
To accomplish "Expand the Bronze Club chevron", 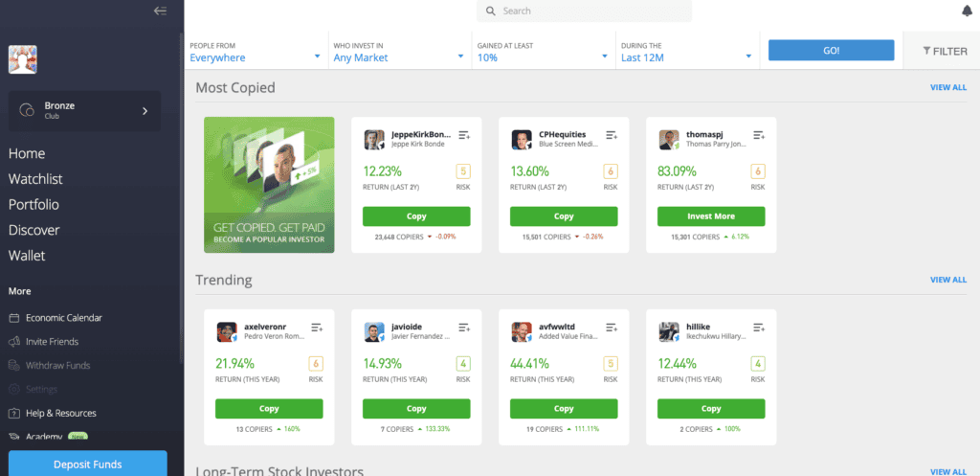I will 145,111.
